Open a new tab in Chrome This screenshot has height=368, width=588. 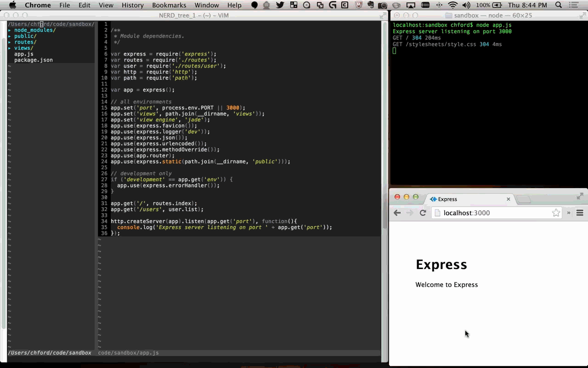click(524, 199)
